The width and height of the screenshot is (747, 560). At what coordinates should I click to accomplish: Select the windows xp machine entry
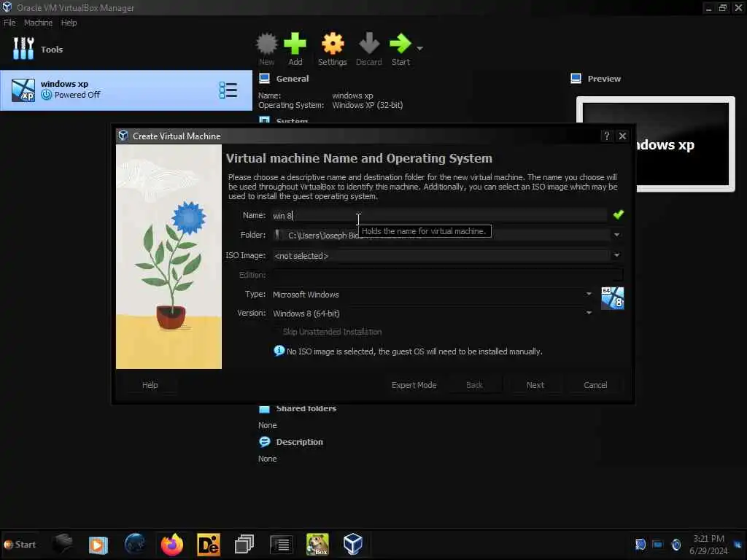click(x=126, y=90)
